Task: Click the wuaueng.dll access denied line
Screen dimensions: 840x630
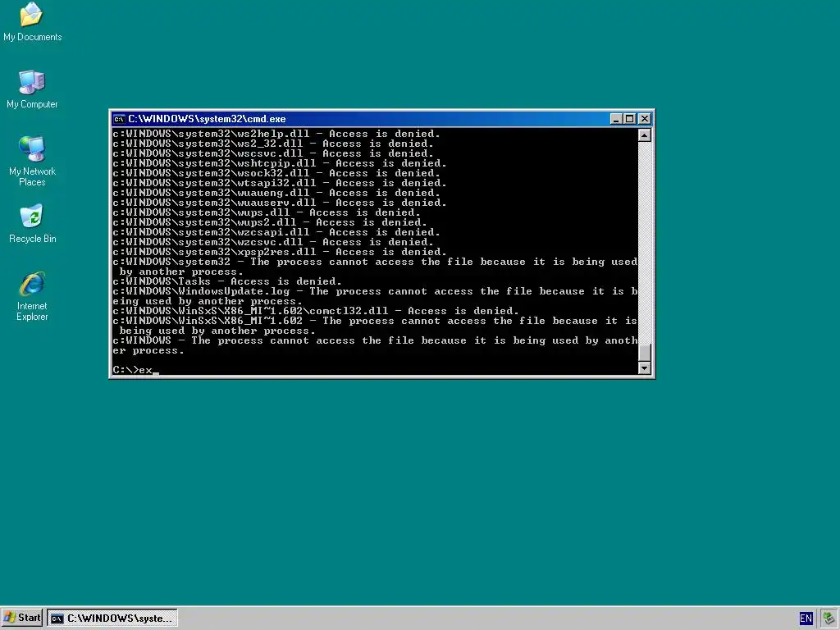Action: tap(276, 193)
